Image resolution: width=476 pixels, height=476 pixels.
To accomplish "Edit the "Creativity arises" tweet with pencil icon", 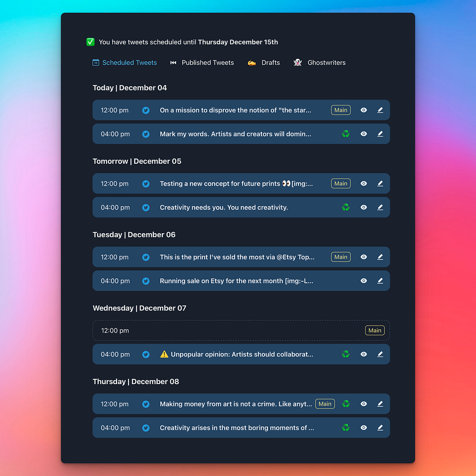I will 380,428.
